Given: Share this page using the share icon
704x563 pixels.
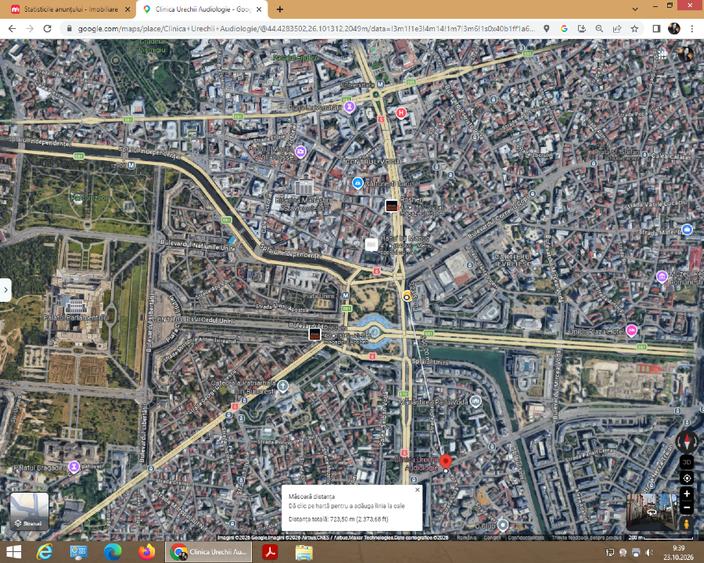Looking at the screenshot, I should coord(616,28).
